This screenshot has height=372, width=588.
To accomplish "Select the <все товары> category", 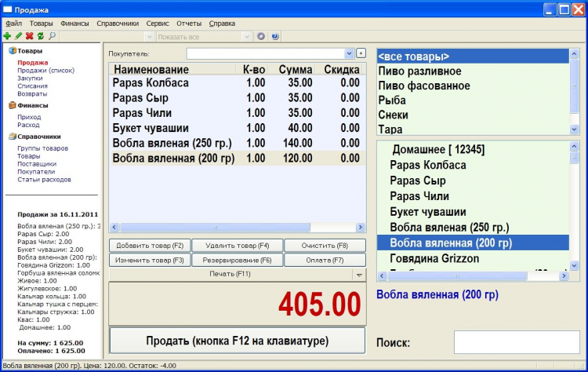I will coord(473,57).
